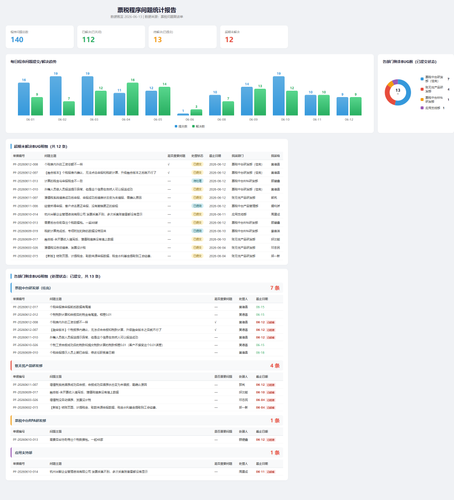The width and height of the screenshot is (454, 500).
Task: Click the green bar valued 16 on 06-04
Action: pos(133,99)
